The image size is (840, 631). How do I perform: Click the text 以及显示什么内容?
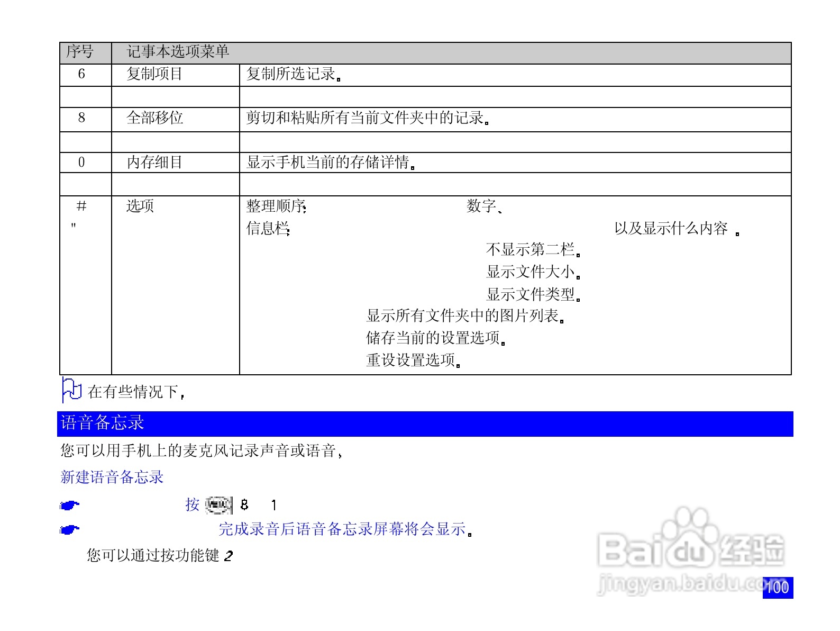[672, 228]
